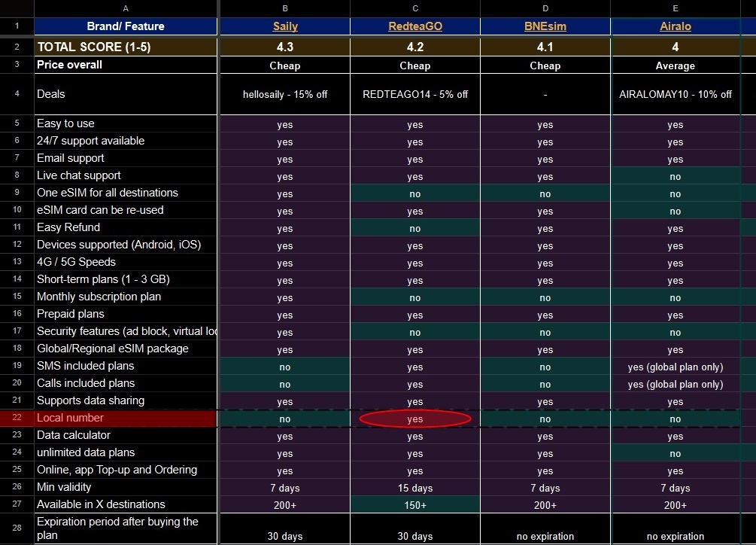Click the BNEsim hyperlink
This screenshot has width=756, height=545.
[545, 26]
